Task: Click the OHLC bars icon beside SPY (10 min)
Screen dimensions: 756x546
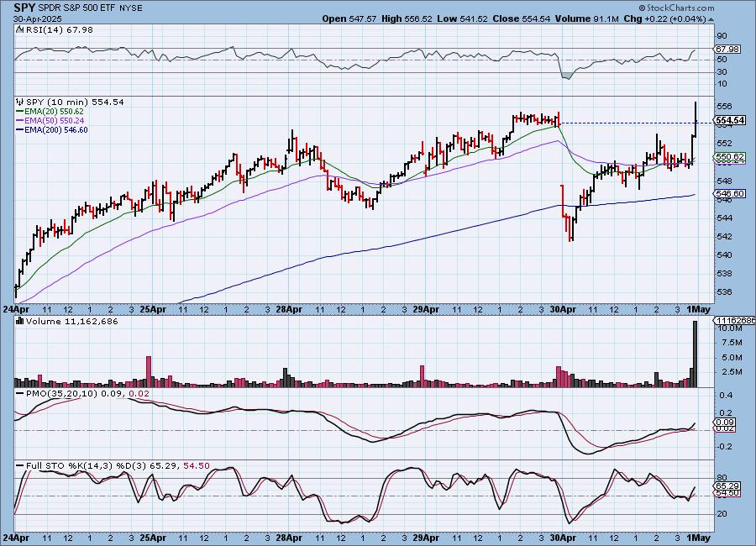Action: (x=20, y=102)
